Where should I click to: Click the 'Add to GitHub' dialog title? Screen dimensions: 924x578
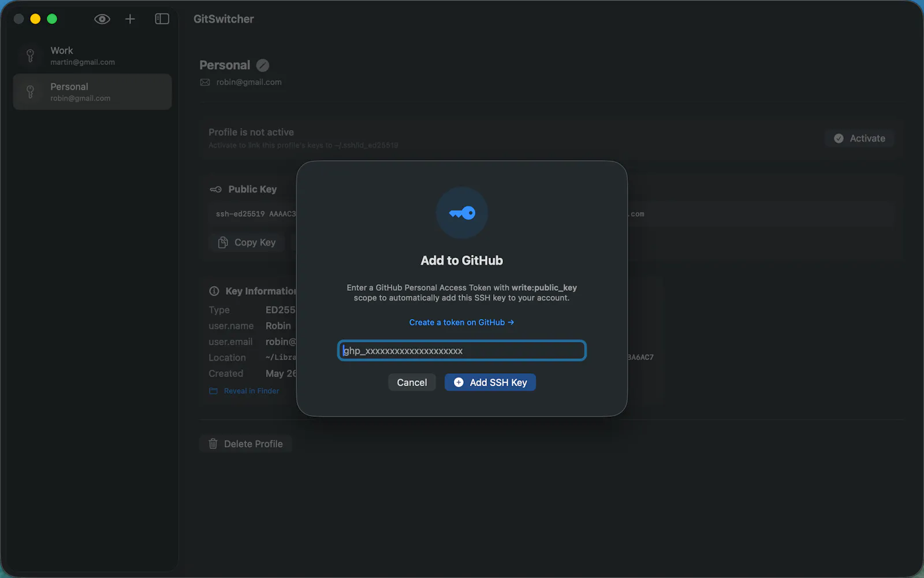coord(462,261)
